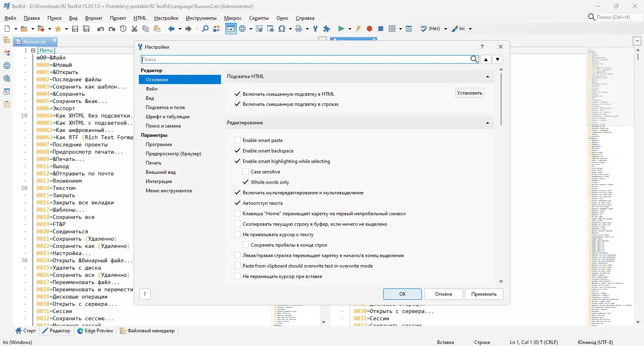Click the printer icon in toolbar
Viewport: 644px width, 346px height.
click(x=299, y=29)
